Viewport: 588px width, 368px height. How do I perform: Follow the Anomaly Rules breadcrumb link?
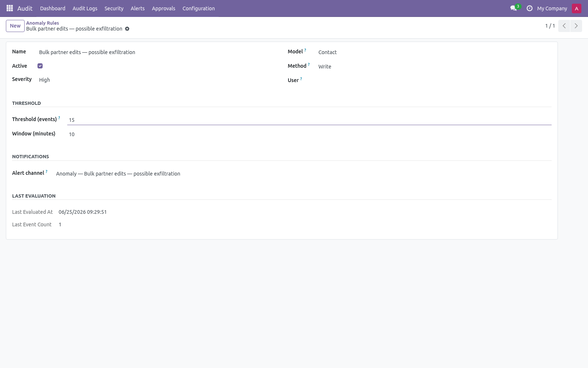pos(43,23)
